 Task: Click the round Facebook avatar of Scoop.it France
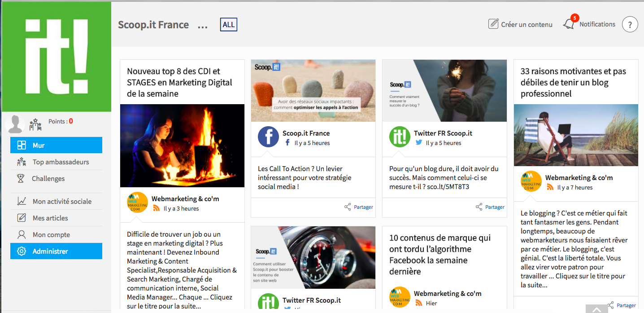click(268, 137)
